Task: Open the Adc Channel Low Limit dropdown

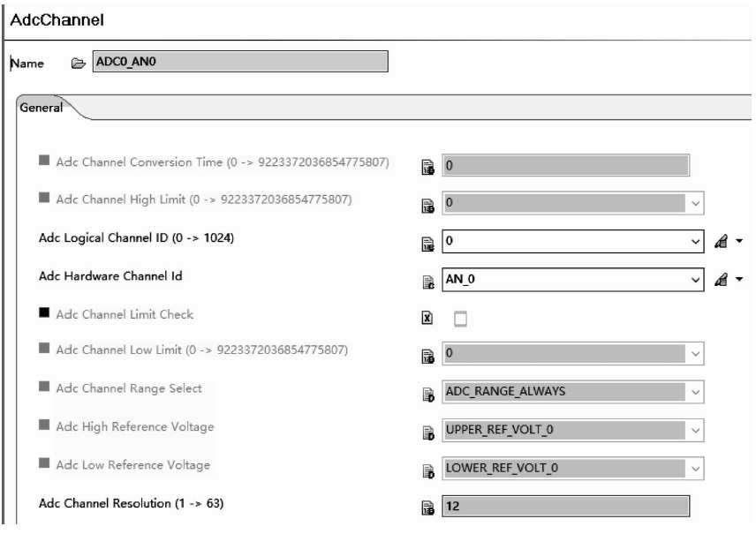Action: (695, 354)
